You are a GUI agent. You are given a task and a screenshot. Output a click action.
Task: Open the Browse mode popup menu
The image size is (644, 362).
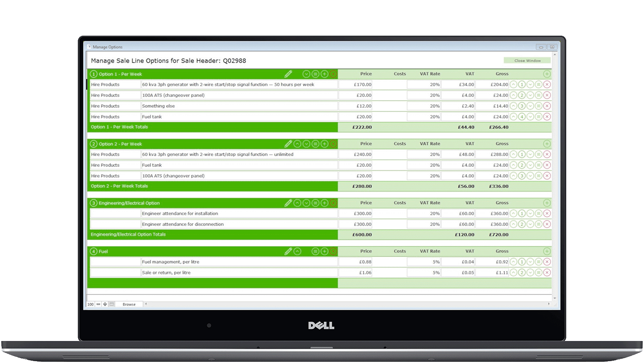pos(129,304)
